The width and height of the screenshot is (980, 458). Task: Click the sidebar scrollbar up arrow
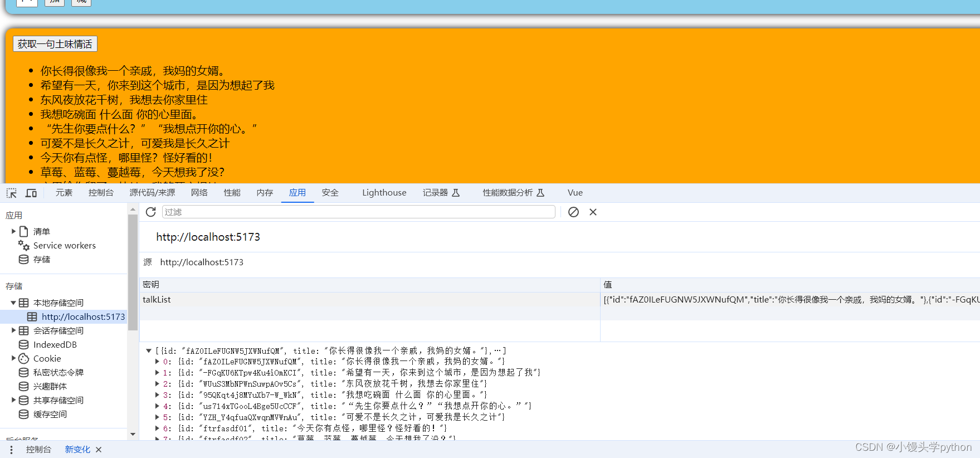tap(133, 209)
